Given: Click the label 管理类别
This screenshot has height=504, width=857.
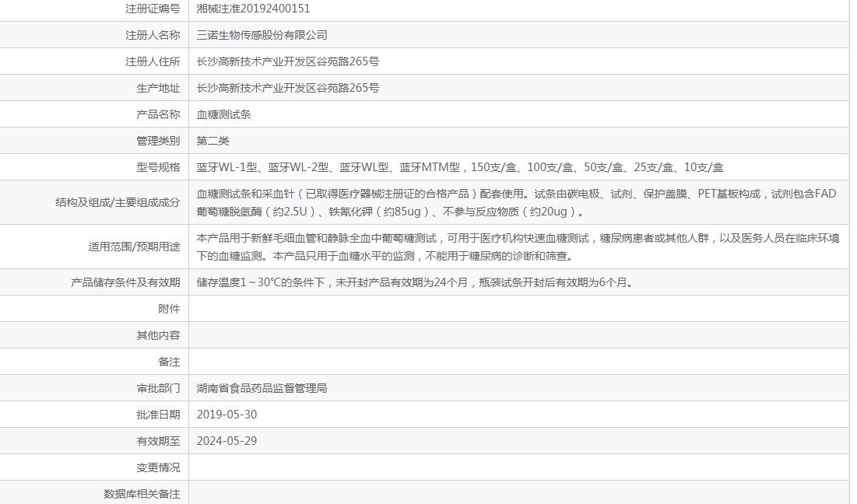Looking at the screenshot, I should point(158,141).
